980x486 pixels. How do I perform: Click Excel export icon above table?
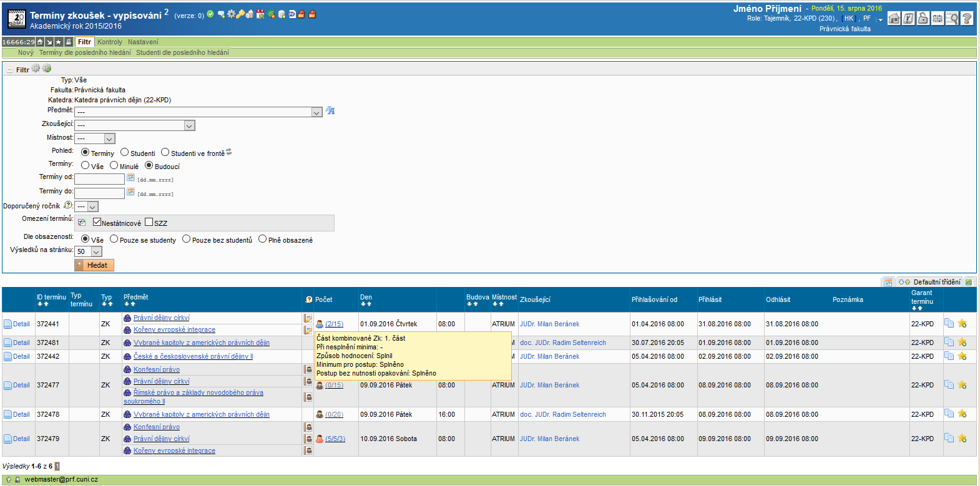[969, 282]
